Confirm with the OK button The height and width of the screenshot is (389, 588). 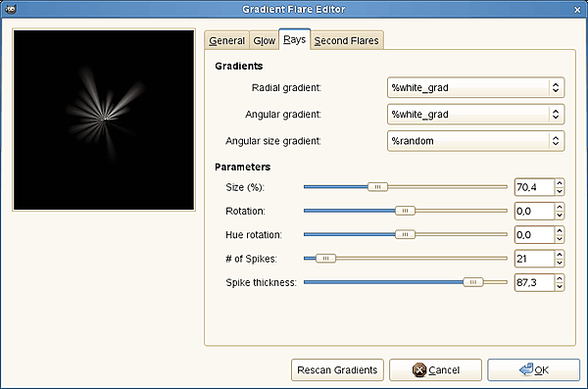[x=534, y=369]
